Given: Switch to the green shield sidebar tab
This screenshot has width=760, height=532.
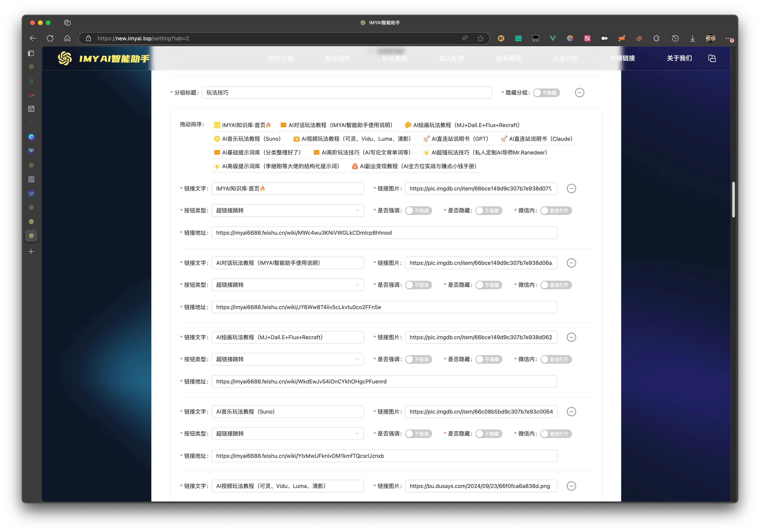Looking at the screenshot, I should coord(31,81).
